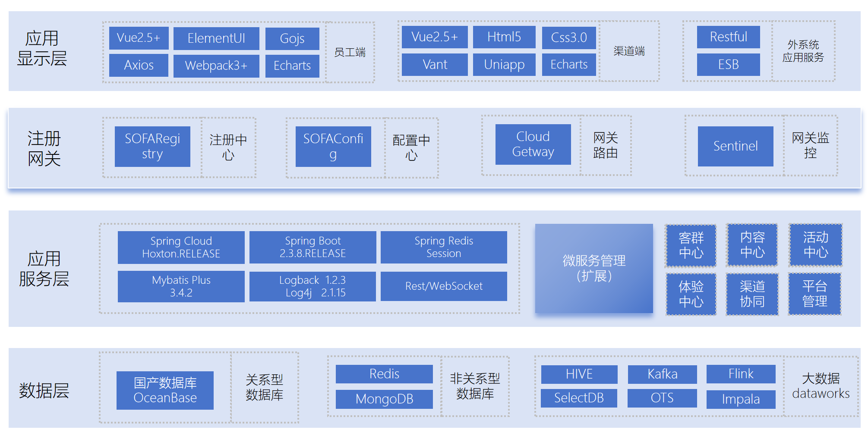Select the 内容中心 box
This screenshot has height=436, width=868.
[752, 245]
